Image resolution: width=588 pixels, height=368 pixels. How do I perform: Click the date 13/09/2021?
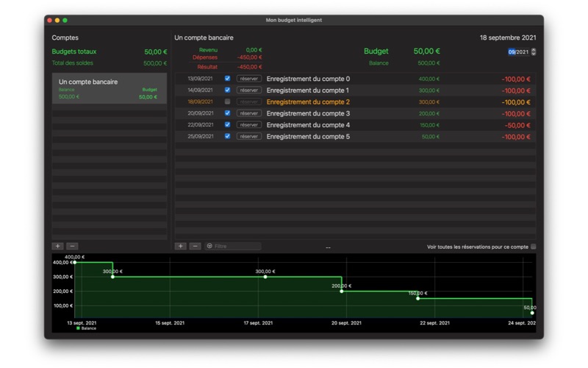(200, 79)
